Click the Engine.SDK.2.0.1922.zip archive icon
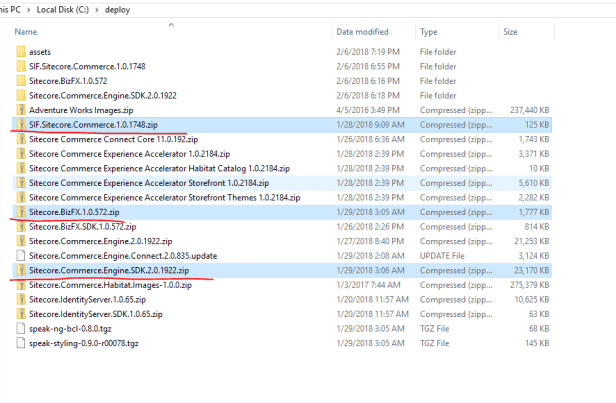The width and height of the screenshot is (616, 403). pyautogui.click(x=21, y=270)
